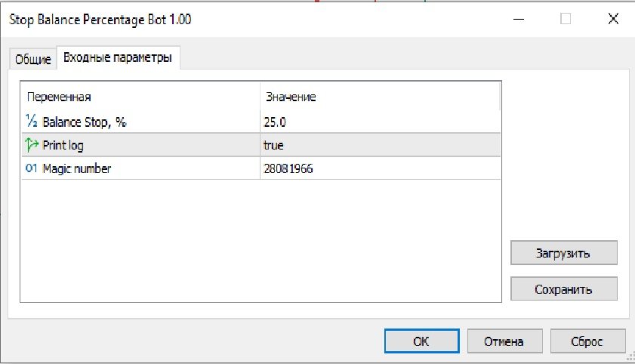Click the Print log boolean-type icon
635x364 pixels.
click(x=31, y=144)
